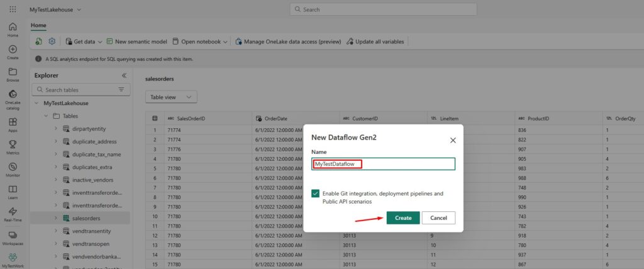Image resolution: width=644 pixels, height=269 pixels.
Task: Close the New Dataflow Gen2 dialog
Action: (453, 140)
